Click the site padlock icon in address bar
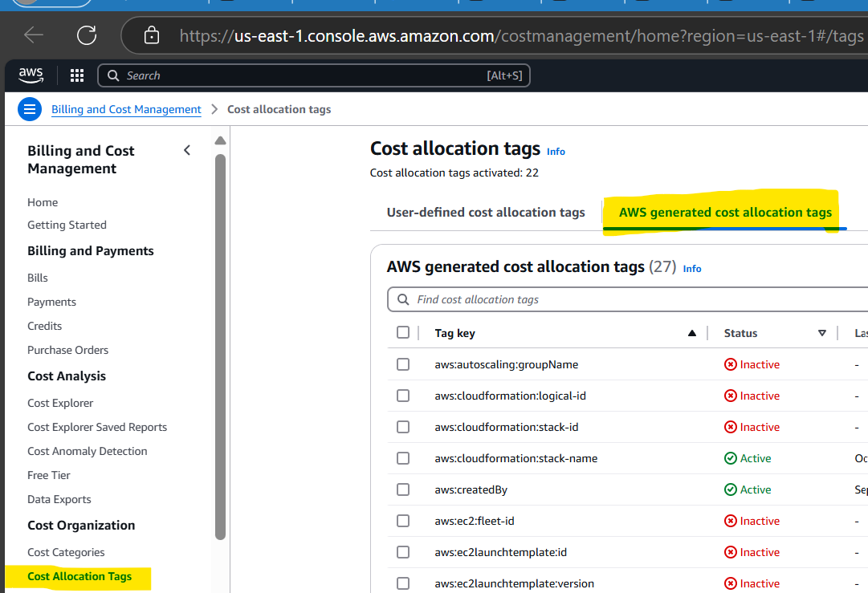Screen dimensions: 868x593 (x=151, y=35)
